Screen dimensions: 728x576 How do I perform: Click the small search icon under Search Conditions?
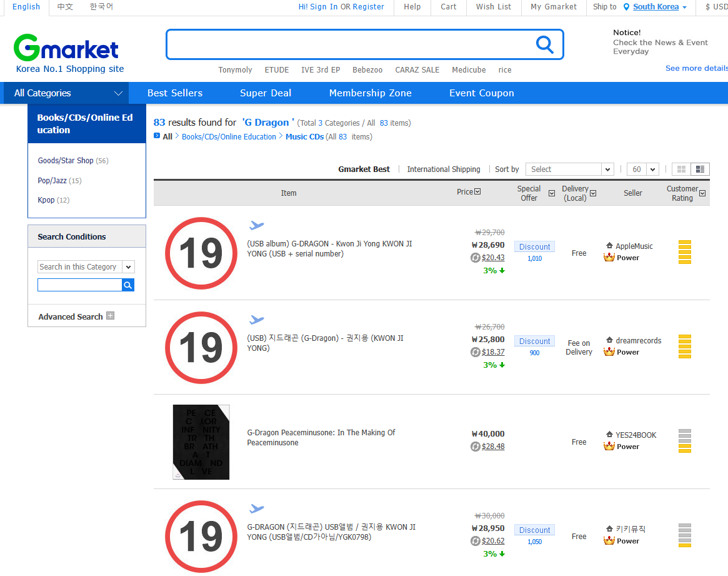coord(128,285)
